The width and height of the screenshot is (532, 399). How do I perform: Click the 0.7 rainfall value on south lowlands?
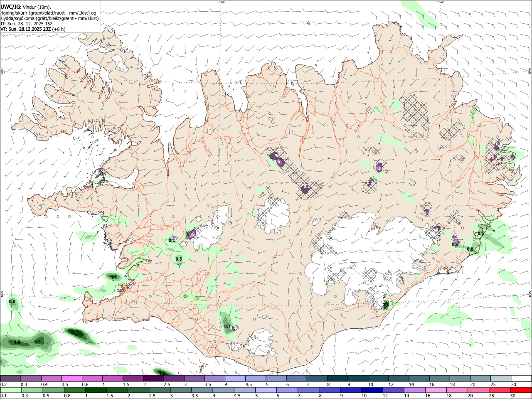[x=227, y=326]
